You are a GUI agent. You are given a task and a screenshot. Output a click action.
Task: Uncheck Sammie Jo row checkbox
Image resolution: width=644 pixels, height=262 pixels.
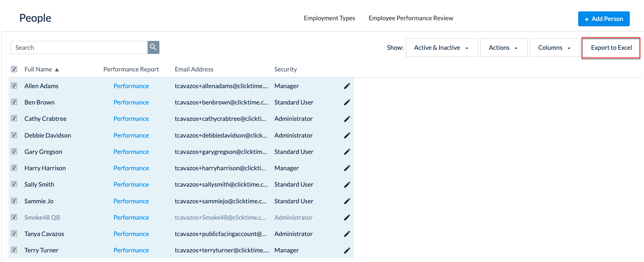[14, 201]
